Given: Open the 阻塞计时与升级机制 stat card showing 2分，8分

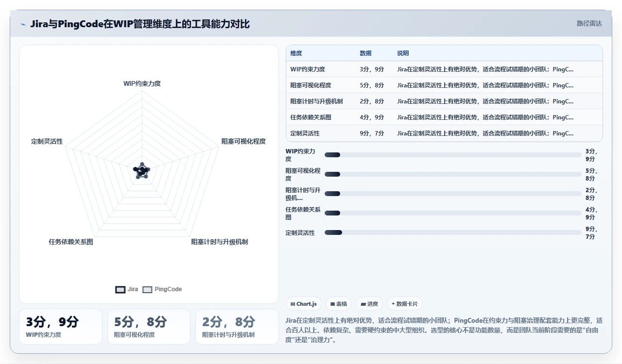Looking at the screenshot, I should click(x=237, y=327).
